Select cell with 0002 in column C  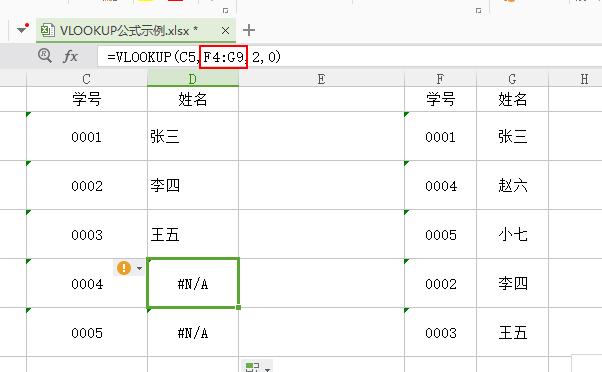click(x=87, y=185)
